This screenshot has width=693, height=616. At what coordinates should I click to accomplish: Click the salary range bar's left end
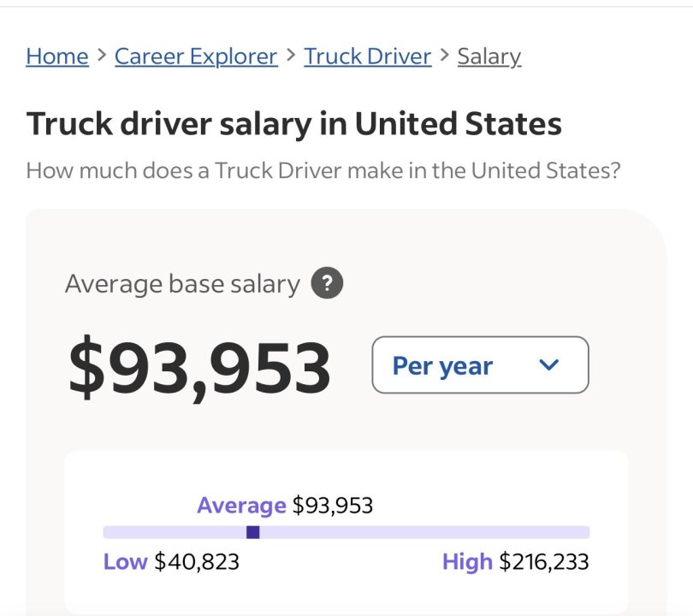pyautogui.click(x=109, y=532)
